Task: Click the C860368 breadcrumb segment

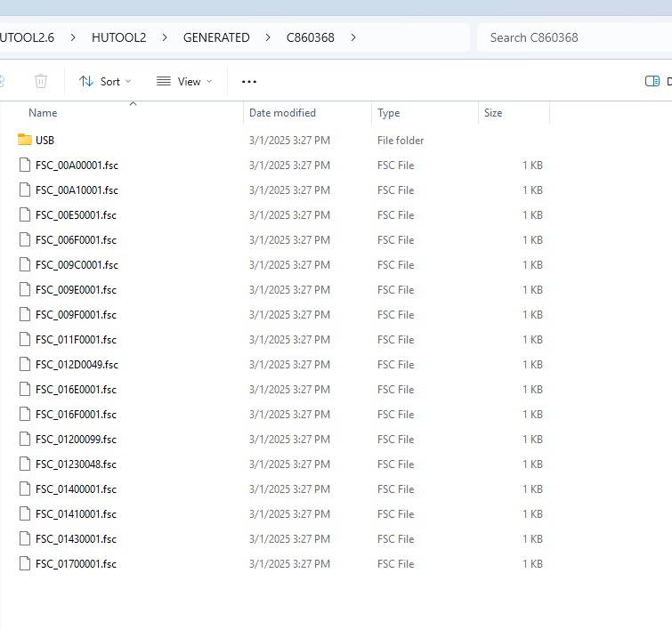Action: (311, 37)
